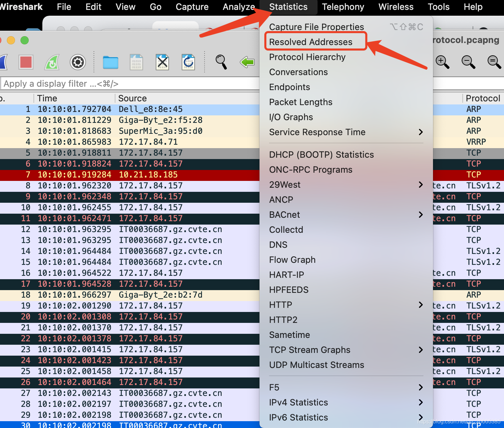Image resolution: width=504 pixels, height=428 pixels.
Task: Select DHCP (BOOTP) Statistics entry
Action: pos(346,155)
